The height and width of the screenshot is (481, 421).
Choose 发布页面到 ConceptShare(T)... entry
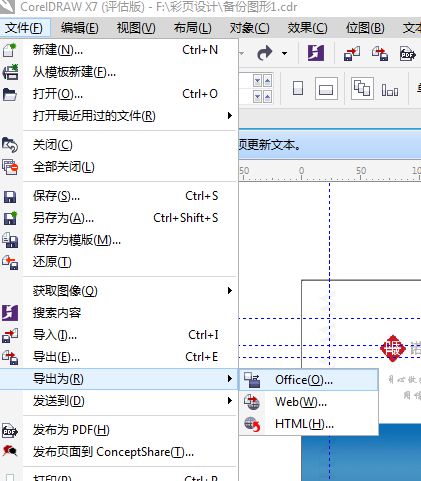(x=119, y=452)
